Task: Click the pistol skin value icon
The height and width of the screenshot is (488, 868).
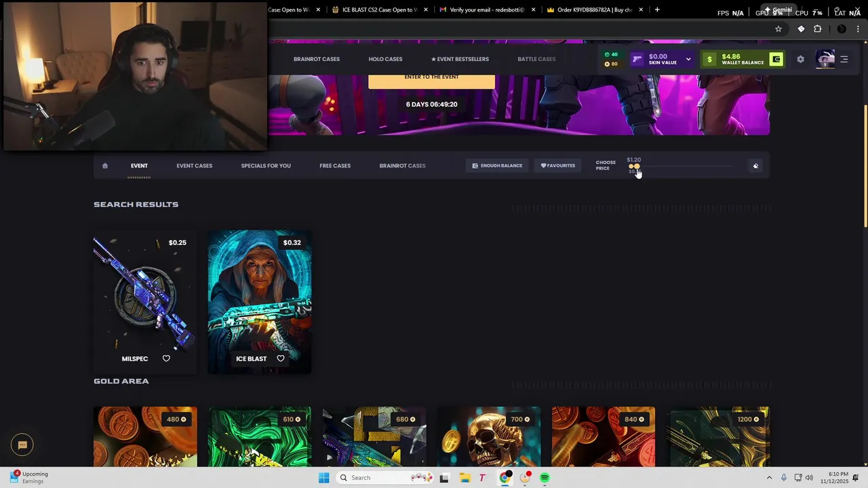Action: click(637, 59)
